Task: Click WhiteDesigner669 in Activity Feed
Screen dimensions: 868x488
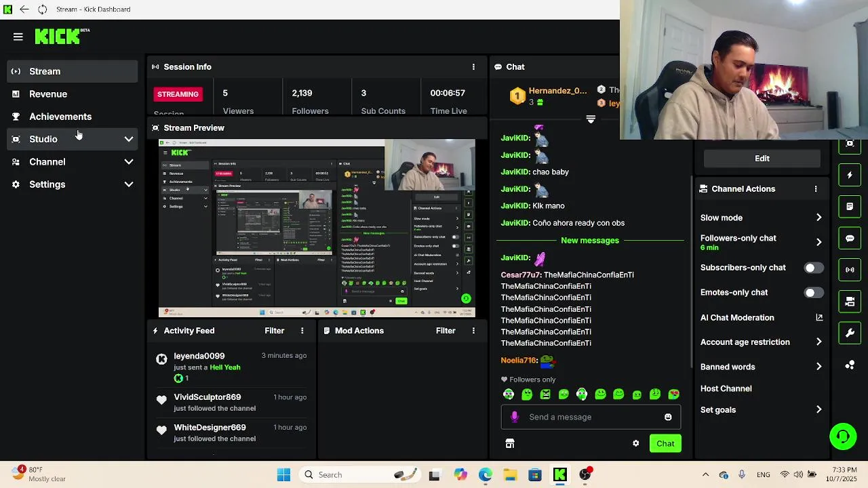Action: click(210, 428)
